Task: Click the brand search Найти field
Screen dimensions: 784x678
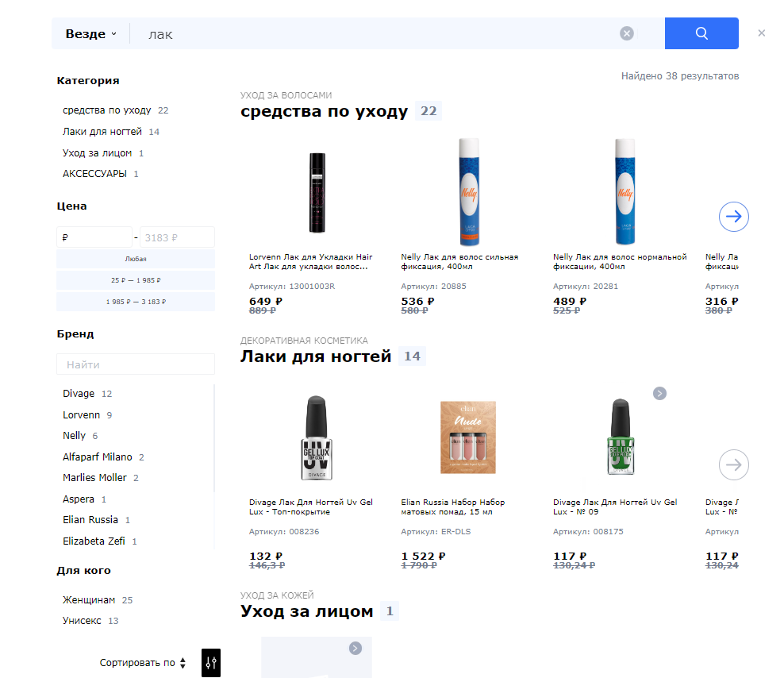Action: click(136, 364)
